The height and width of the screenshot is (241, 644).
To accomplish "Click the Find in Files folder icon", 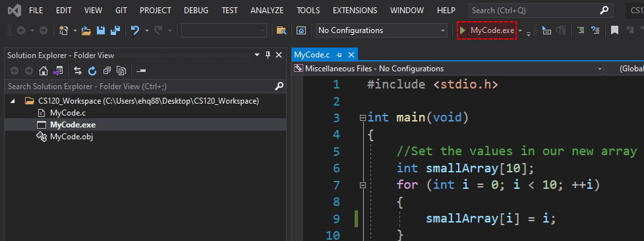I will 281,30.
